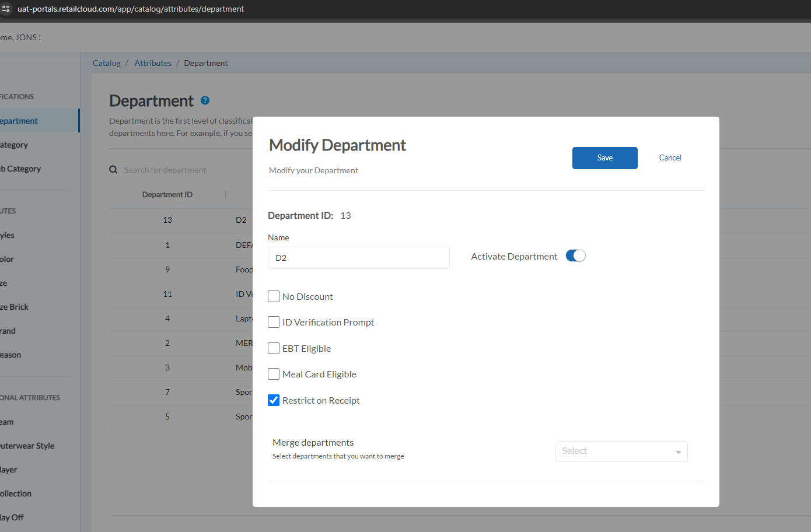
Task: Click the Name input field containing D2
Action: pyautogui.click(x=359, y=258)
